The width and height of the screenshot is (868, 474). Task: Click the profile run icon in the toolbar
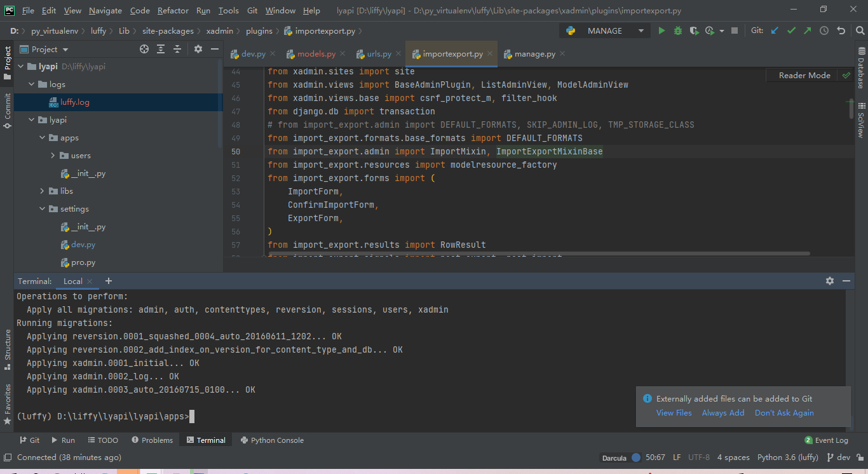coord(710,30)
